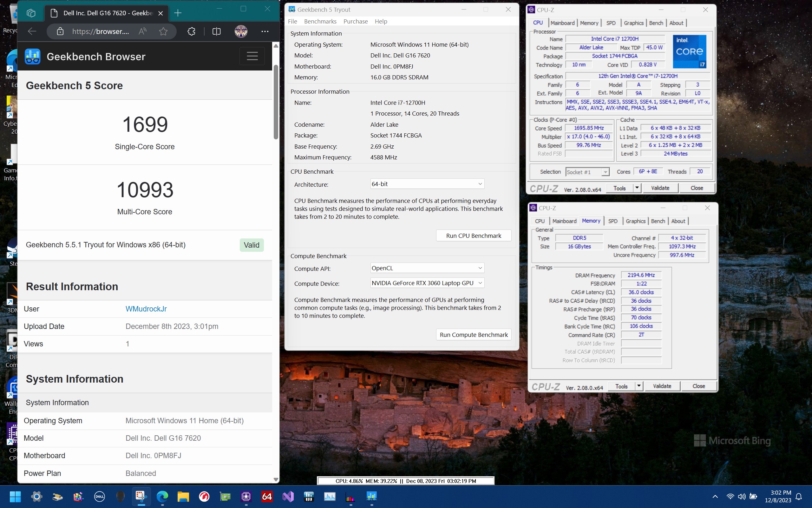Image resolution: width=812 pixels, height=508 pixels.
Task: Click Run Compute Benchmark button
Action: tap(474, 335)
